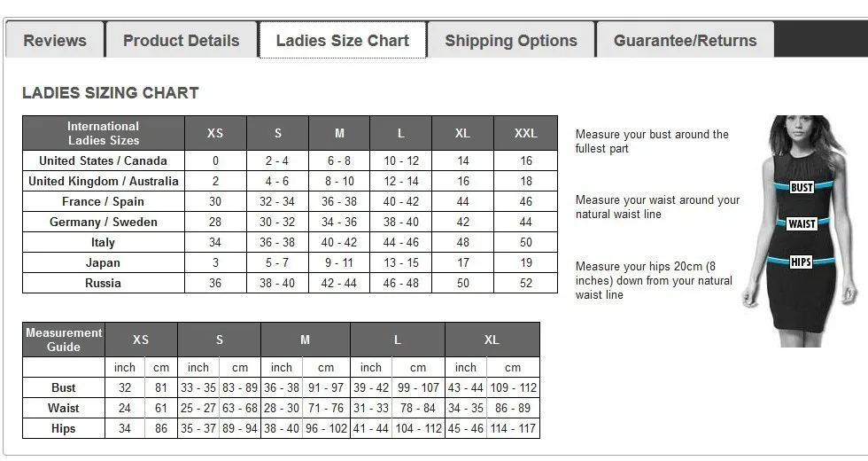Go to Guarantee/Returns tab

tap(685, 41)
